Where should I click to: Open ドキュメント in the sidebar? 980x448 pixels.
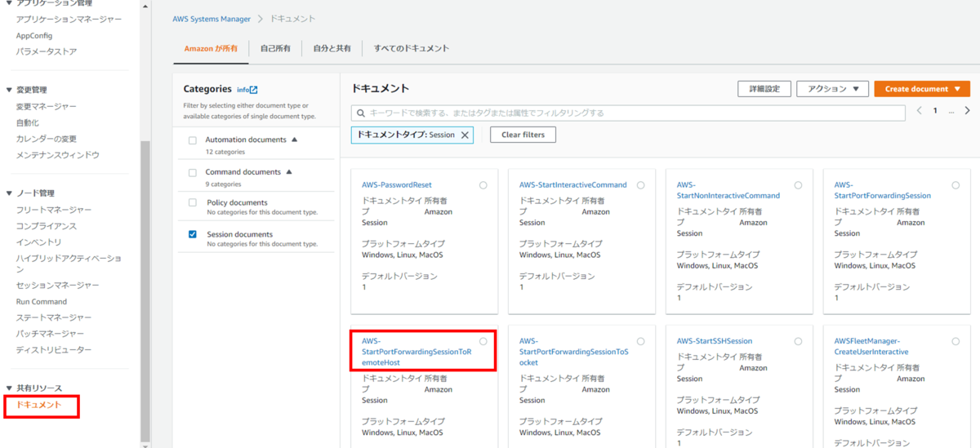(39, 405)
